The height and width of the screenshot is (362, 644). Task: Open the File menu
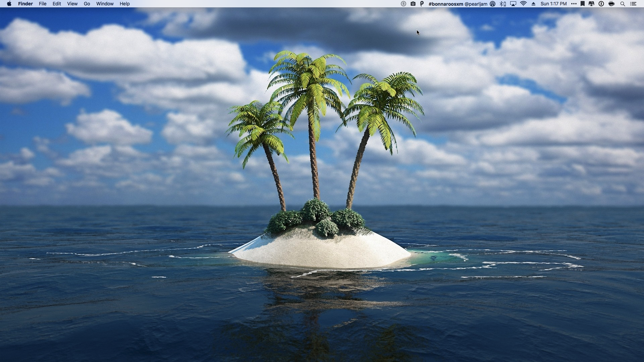[43, 4]
